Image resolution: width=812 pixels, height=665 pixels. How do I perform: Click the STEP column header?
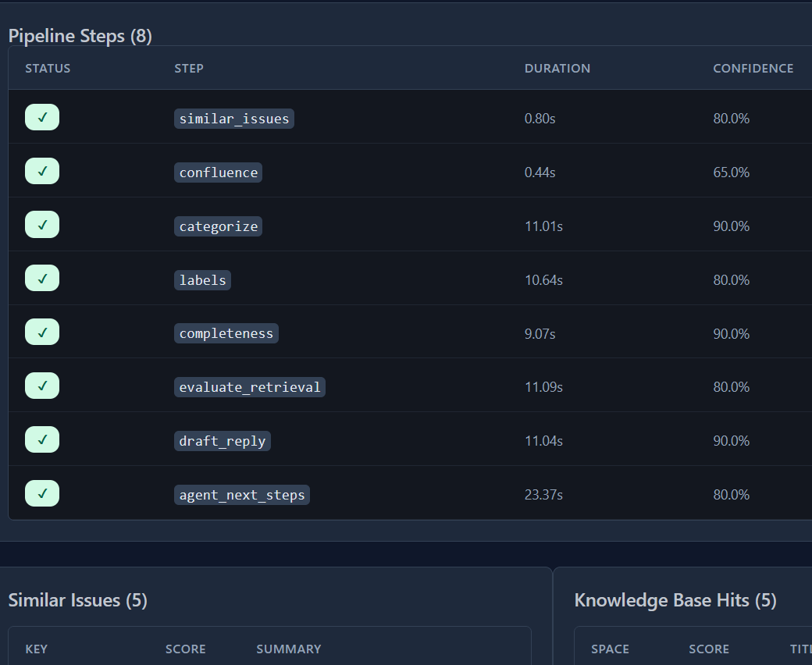coord(188,69)
